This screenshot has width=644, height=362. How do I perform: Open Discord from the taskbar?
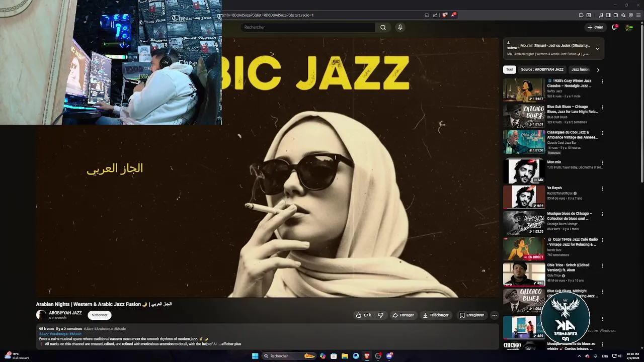389,356
